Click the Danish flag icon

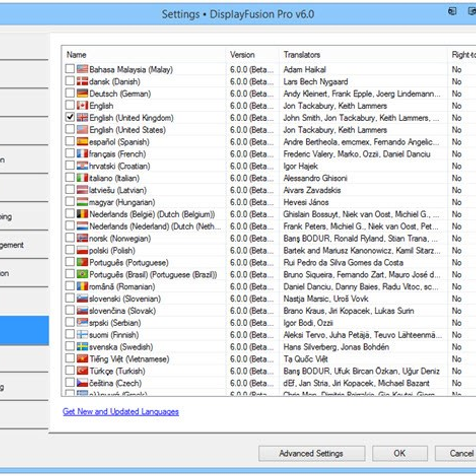pos(82,81)
